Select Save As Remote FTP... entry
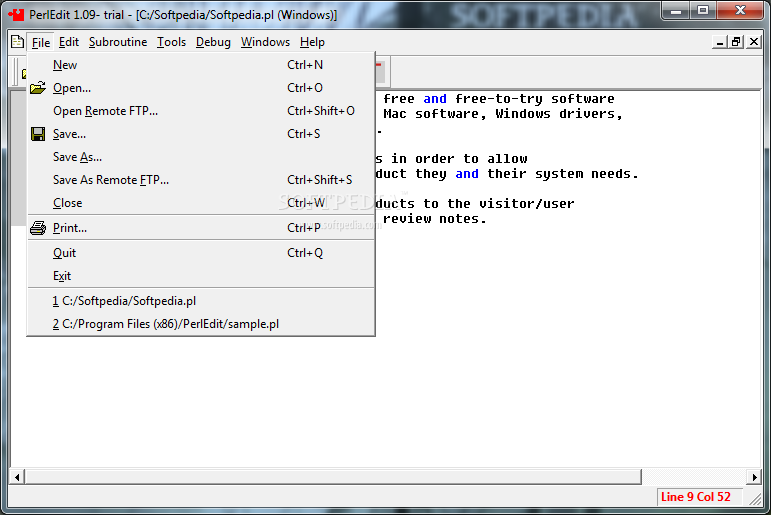This screenshot has width=771, height=515. (201, 180)
